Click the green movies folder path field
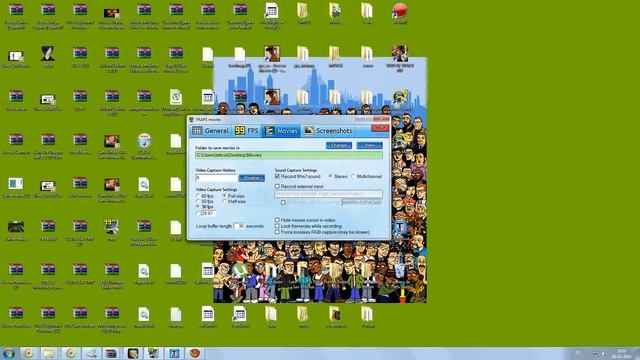The height and width of the screenshot is (360, 640). (x=289, y=155)
